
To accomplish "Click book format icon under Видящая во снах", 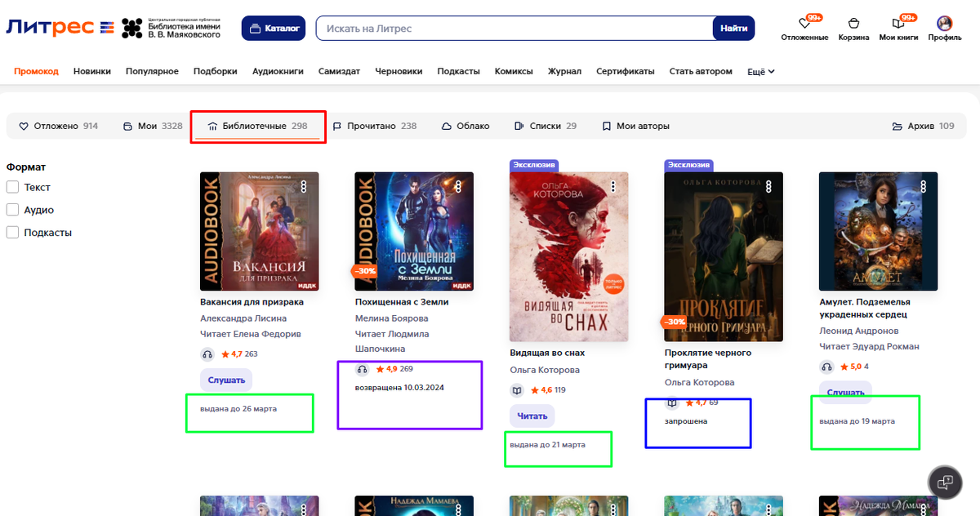I will coord(517,390).
